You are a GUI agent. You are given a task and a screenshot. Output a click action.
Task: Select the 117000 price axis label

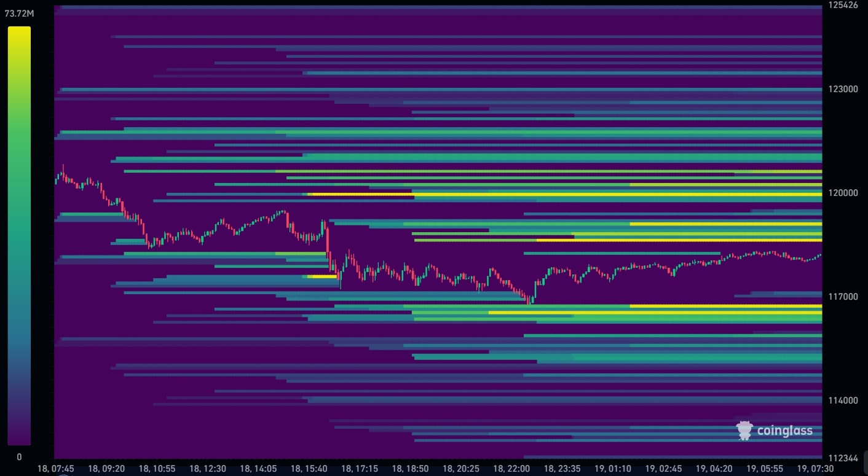click(x=843, y=297)
